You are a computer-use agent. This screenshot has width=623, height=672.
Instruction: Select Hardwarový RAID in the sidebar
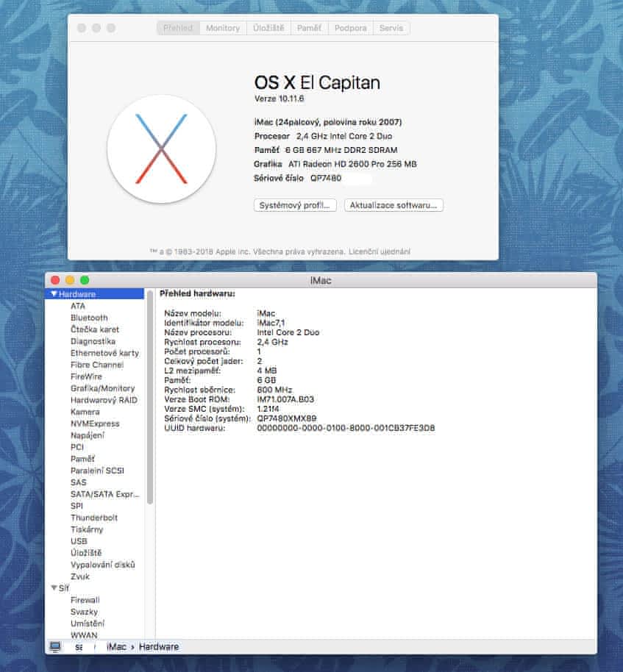[104, 400]
